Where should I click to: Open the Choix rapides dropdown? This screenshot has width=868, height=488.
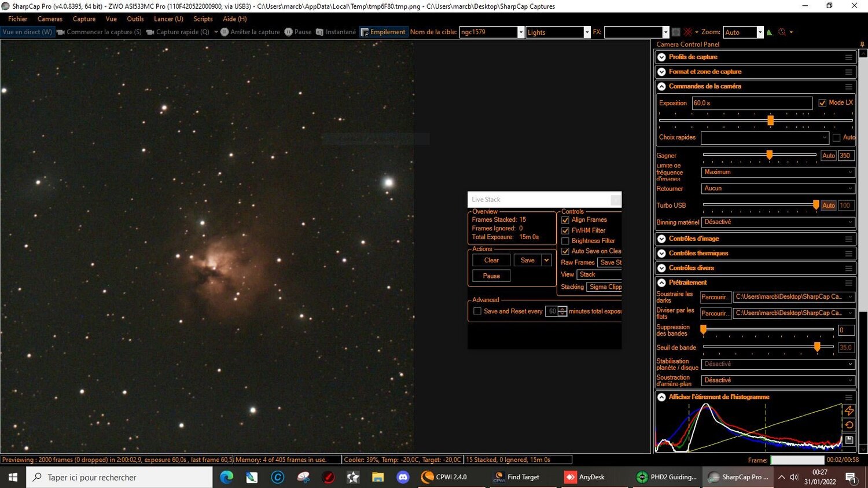(764, 137)
